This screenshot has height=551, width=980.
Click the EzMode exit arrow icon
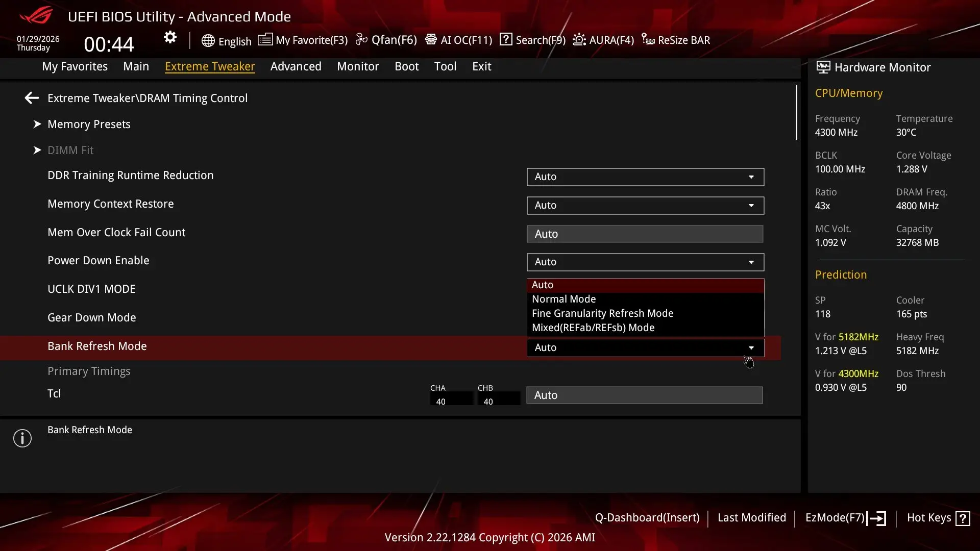pos(876,518)
